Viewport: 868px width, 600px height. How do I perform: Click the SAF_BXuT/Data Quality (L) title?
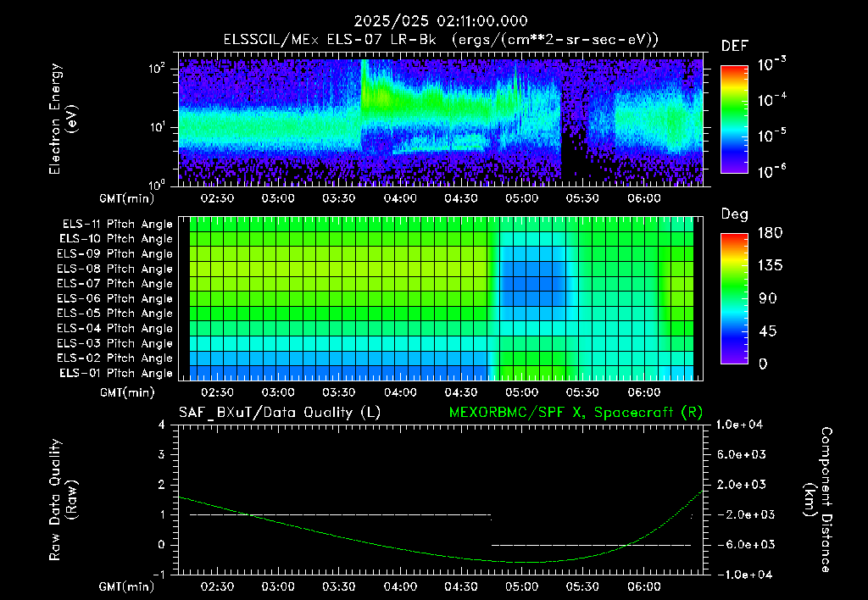coord(280,413)
